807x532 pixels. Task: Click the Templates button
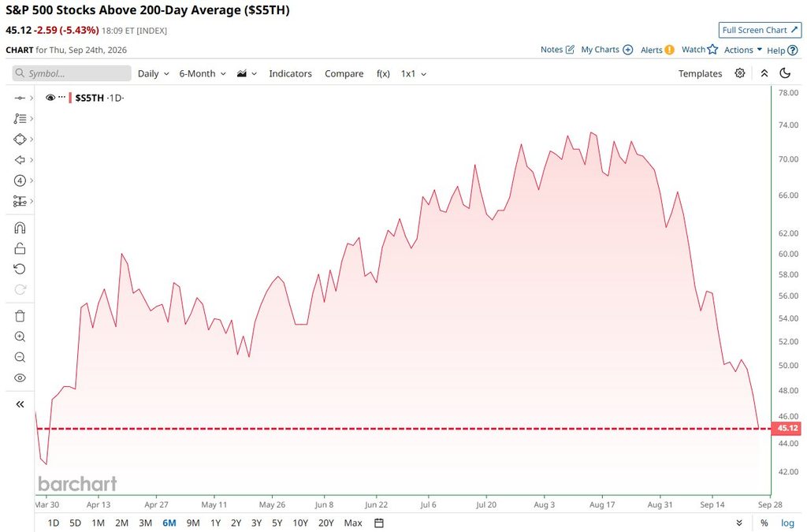700,73
